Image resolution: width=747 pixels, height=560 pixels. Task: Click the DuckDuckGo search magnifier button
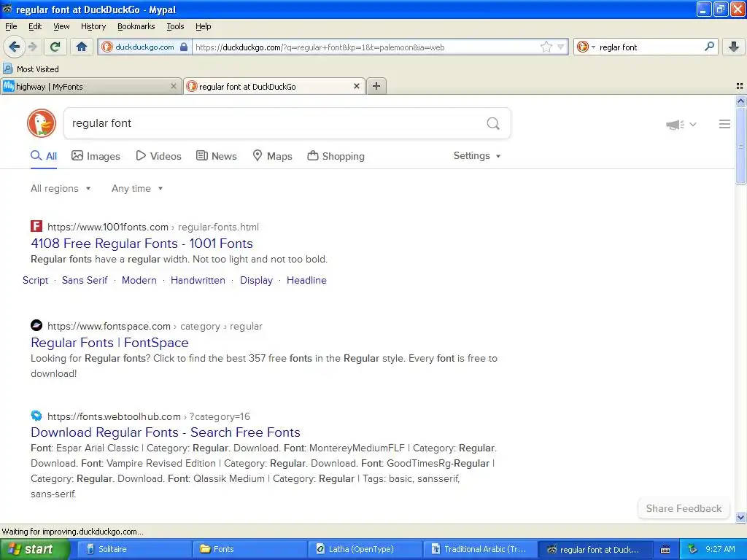493,123
